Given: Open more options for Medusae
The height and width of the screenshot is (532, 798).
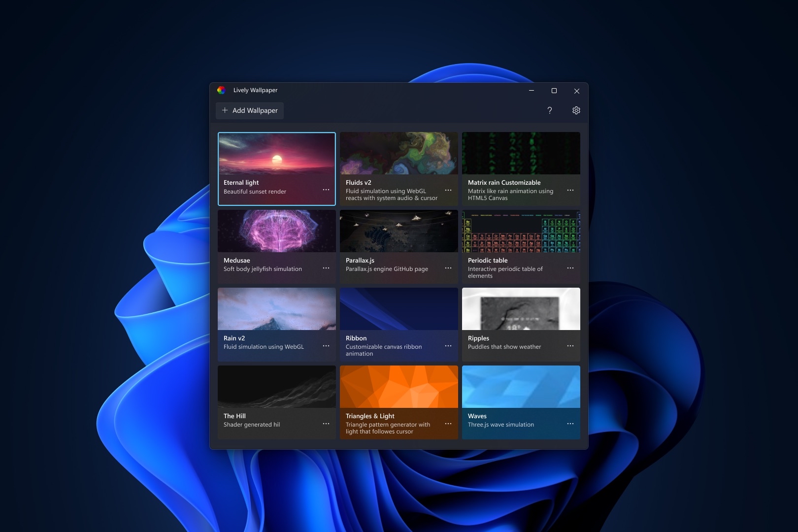Looking at the screenshot, I should tap(326, 268).
